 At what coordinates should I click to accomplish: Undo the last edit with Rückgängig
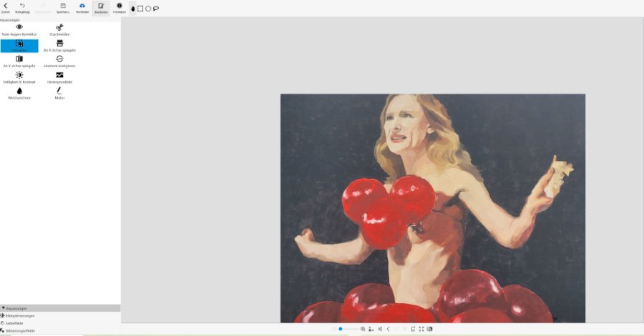[22, 8]
